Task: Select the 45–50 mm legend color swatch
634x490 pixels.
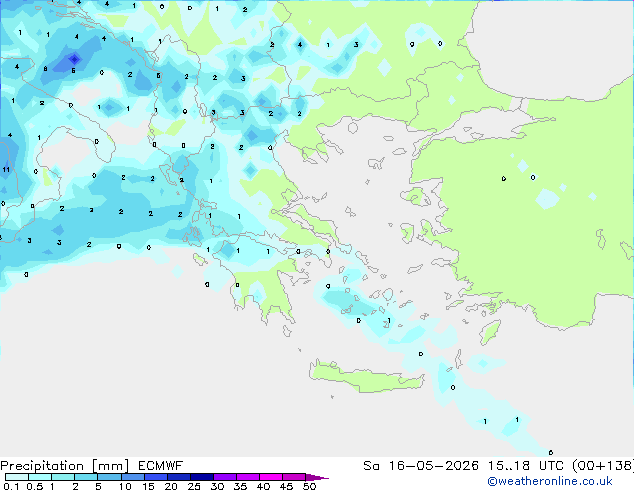Action: point(294,477)
